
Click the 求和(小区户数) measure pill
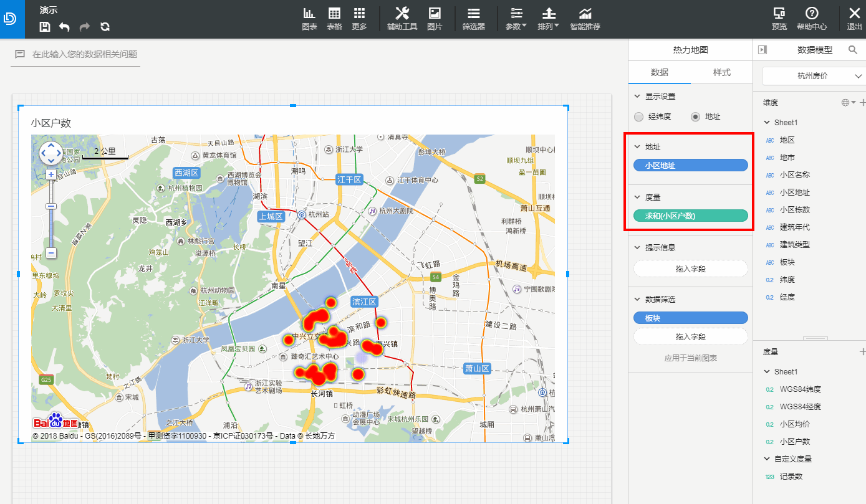690,216
